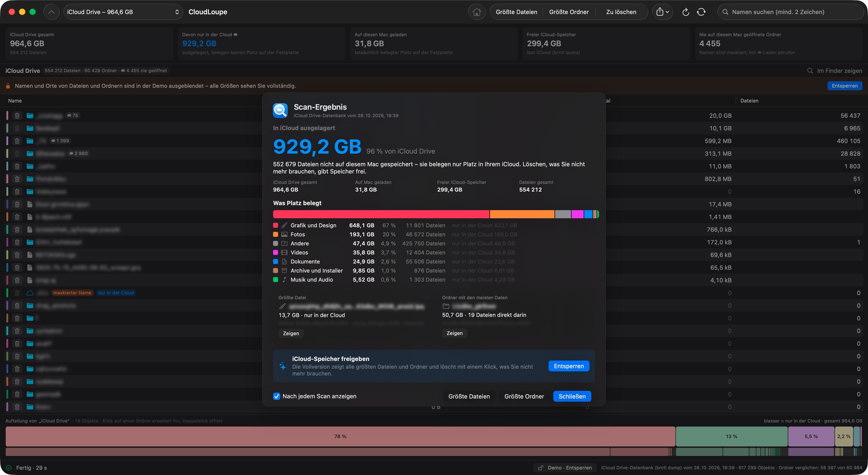
Task: Click the magnifier beside Im Finder zeigen
Action: pyautogui.click(x=810, y=71)
